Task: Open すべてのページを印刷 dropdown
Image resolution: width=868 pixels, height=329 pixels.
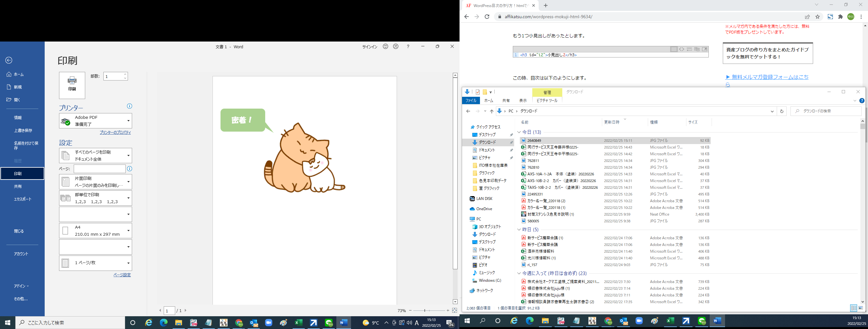Action: pos(95,156)
